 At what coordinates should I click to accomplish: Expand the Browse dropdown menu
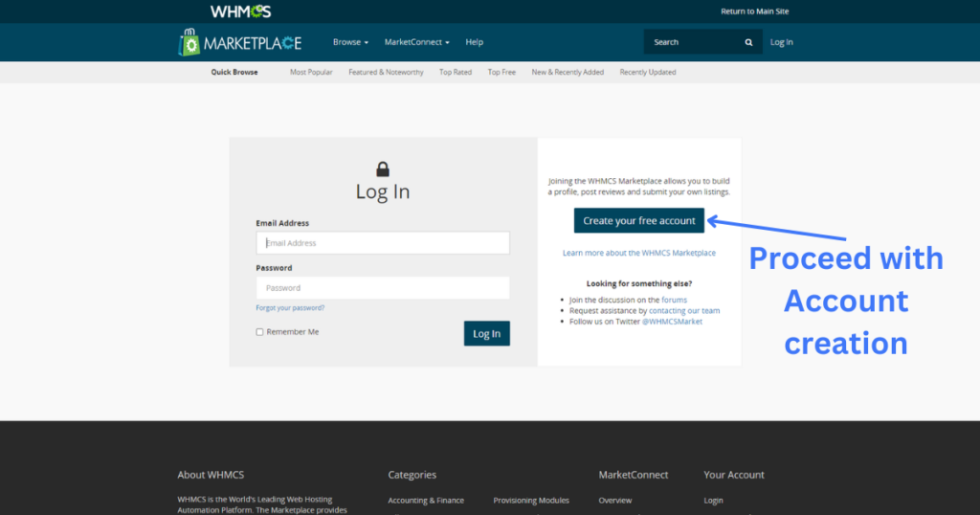[x=350, y=42]
